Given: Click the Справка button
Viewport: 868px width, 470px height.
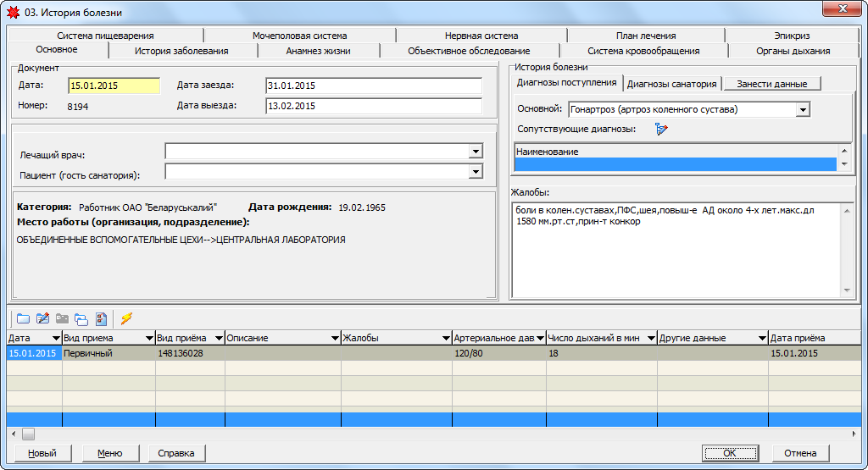Looking at the screenshot, I should [x=177, y=453].
